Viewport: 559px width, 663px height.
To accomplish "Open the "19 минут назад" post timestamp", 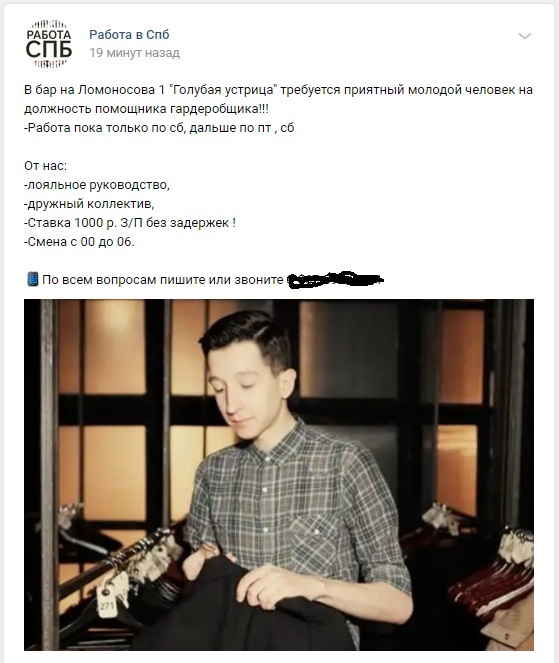I will click(x=134, y=53).
